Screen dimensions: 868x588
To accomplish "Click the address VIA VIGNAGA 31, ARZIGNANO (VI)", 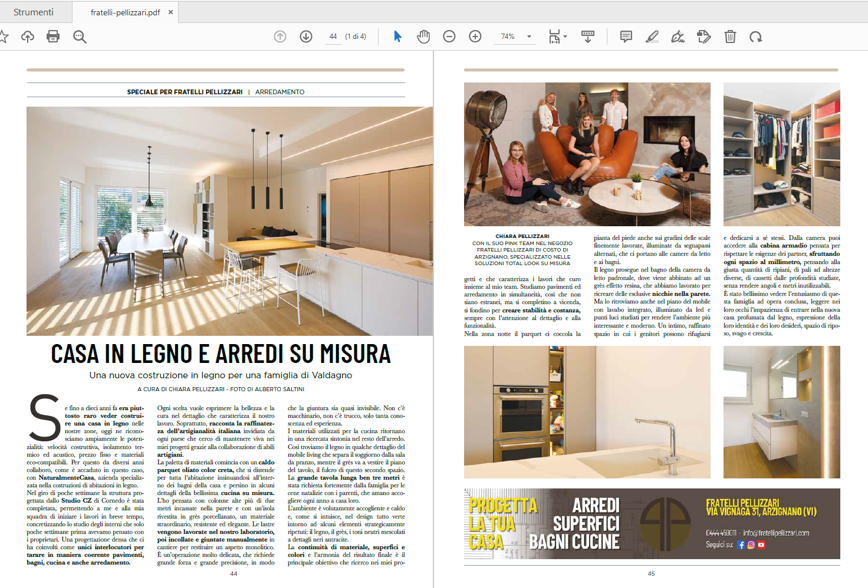I will [x=761, y=511].
